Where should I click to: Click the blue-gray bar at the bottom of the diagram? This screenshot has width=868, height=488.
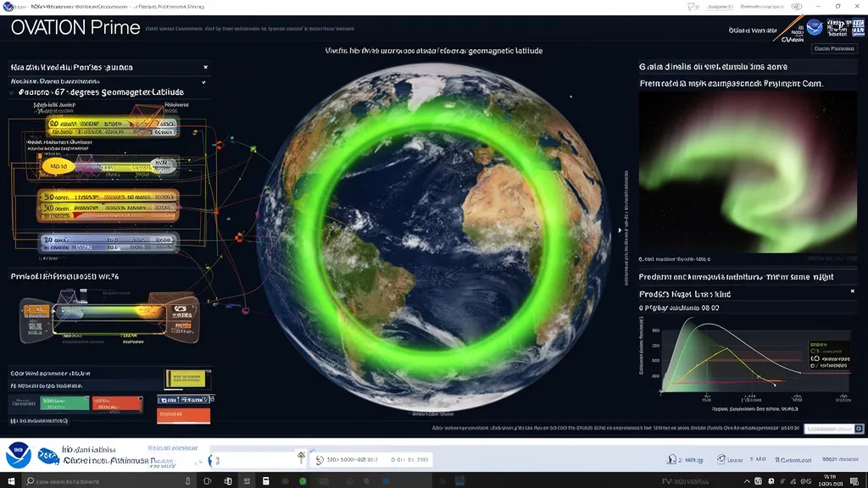point(108,243)
